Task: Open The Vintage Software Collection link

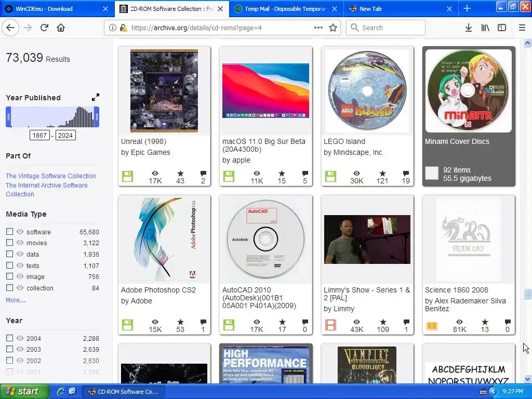Action: point(51,176)
